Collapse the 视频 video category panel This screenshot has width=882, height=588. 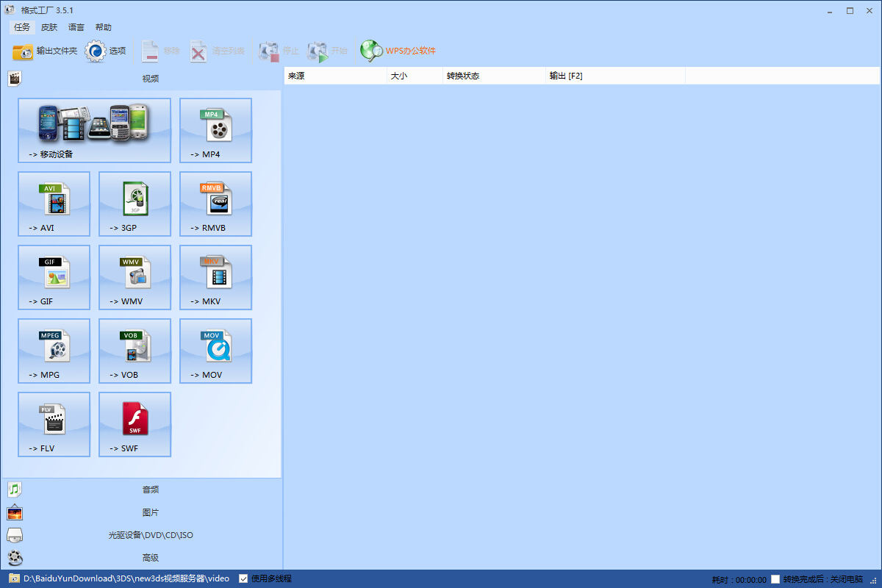pos(142,79)
